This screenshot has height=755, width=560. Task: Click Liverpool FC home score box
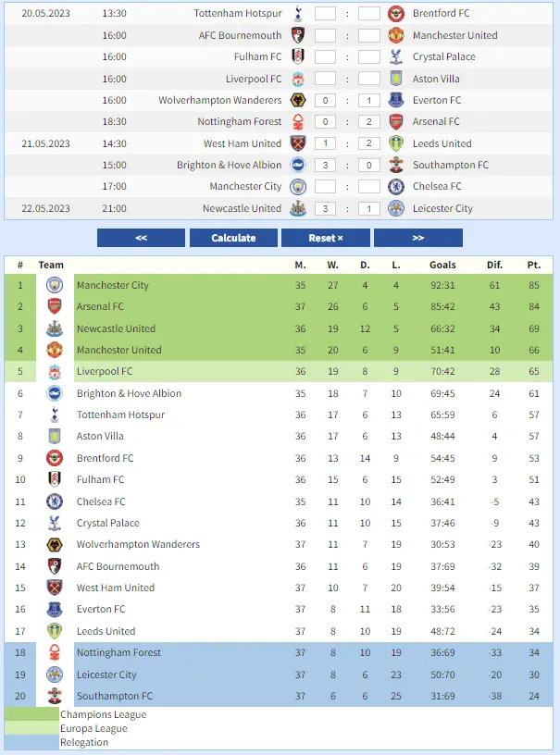click(325, 79)
